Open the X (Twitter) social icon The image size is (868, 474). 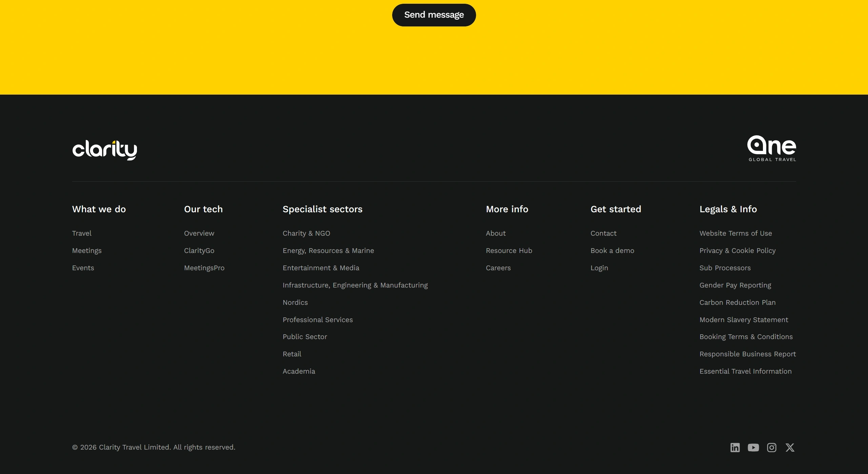(x=790, y=448)
